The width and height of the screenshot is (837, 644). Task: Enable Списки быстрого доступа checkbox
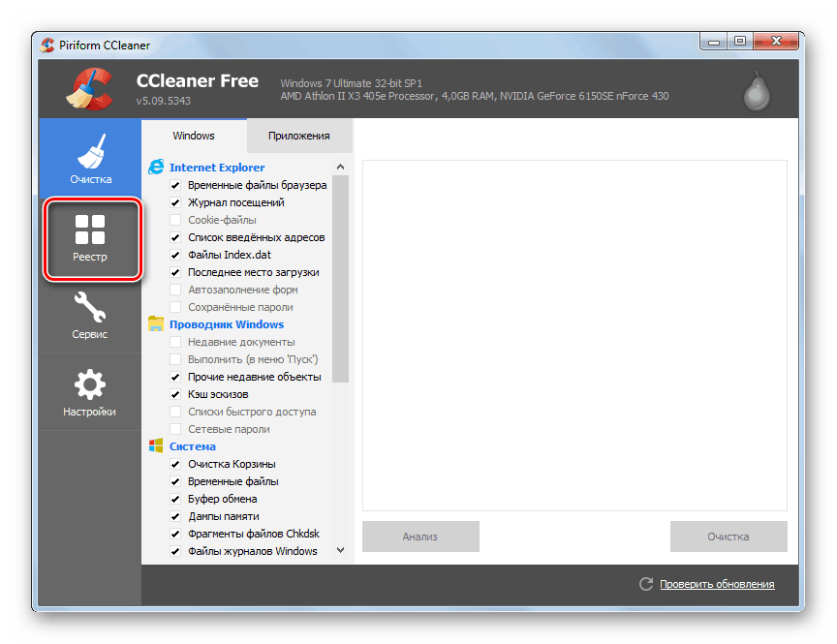(x=175, y=412)
